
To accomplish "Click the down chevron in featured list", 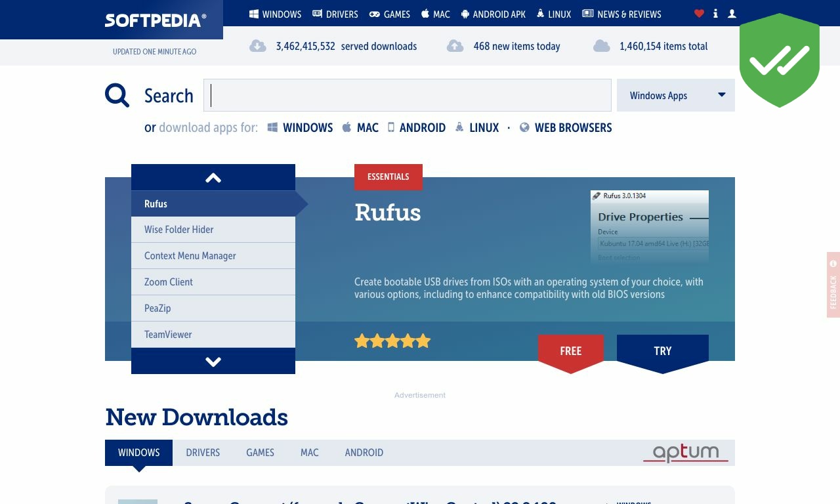I will 213,361.
